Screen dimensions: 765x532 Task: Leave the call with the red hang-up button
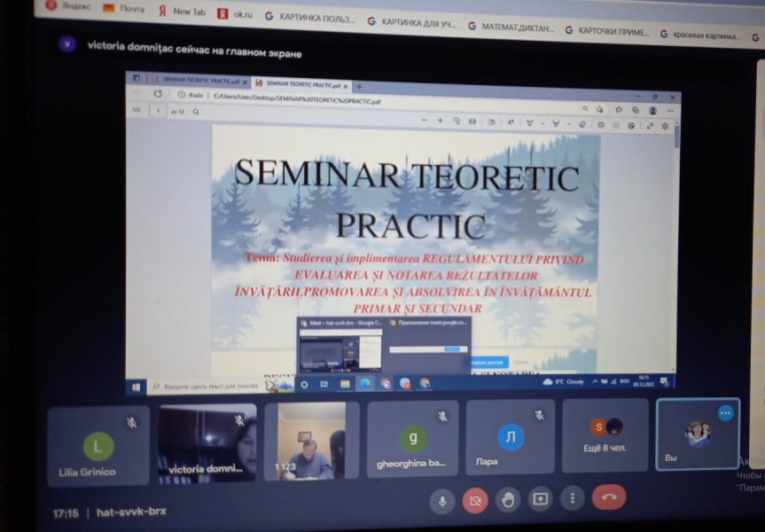coord(608,497)
